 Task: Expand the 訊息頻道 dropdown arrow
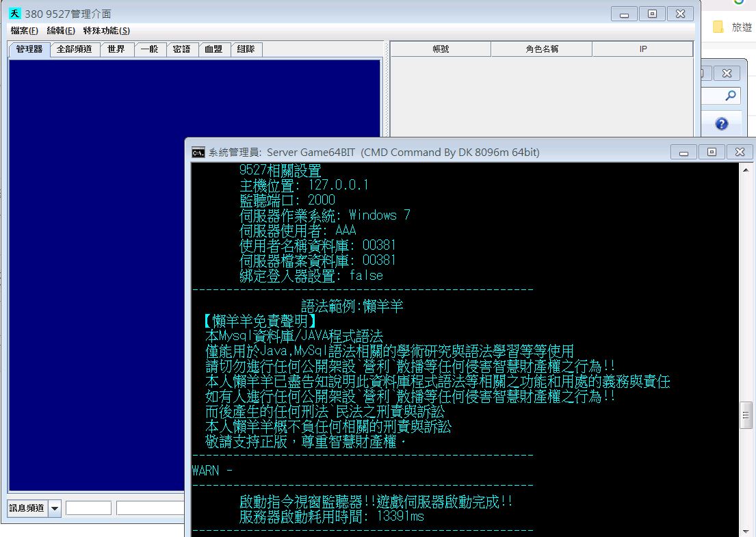[55, 508]
